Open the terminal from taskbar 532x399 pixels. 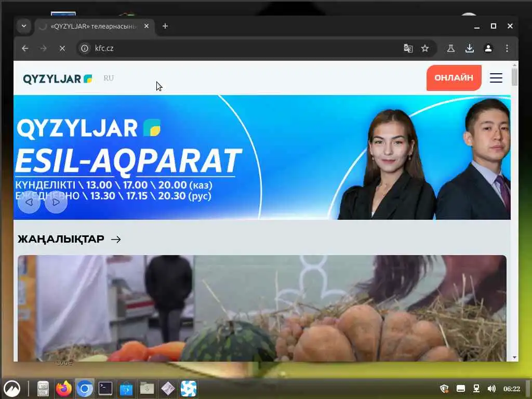point(105,389)
